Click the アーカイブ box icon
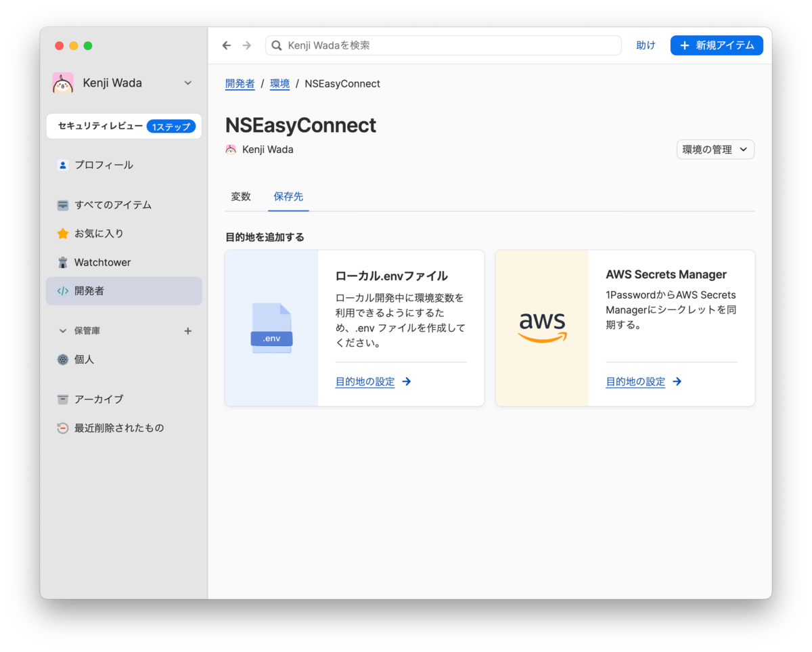 (63, 399)
